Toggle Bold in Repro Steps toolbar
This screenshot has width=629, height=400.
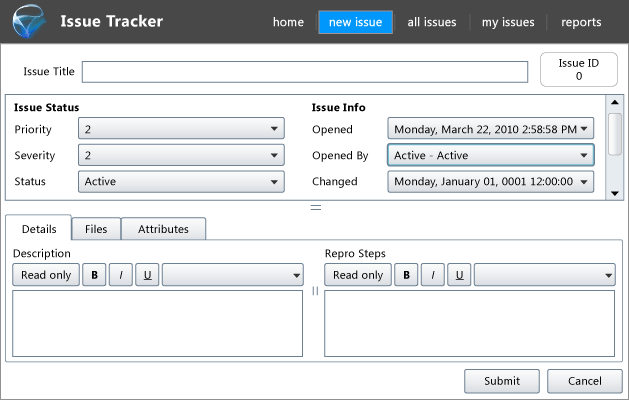tap(406, 275)
